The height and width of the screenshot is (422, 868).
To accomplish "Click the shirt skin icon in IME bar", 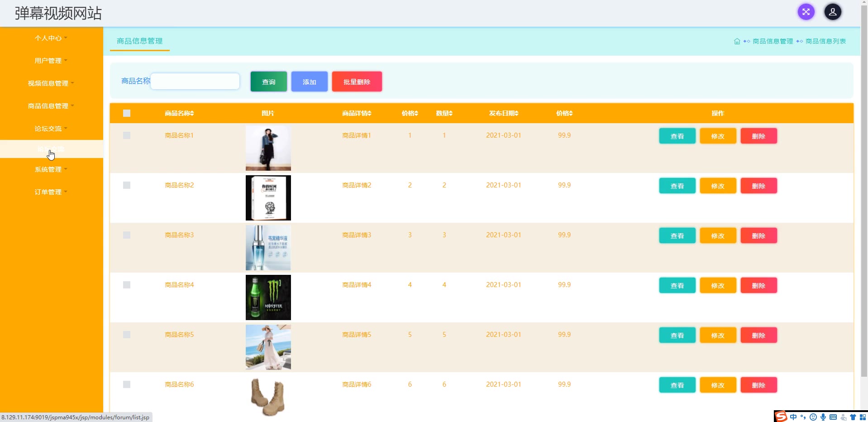I will click(853, 417).
